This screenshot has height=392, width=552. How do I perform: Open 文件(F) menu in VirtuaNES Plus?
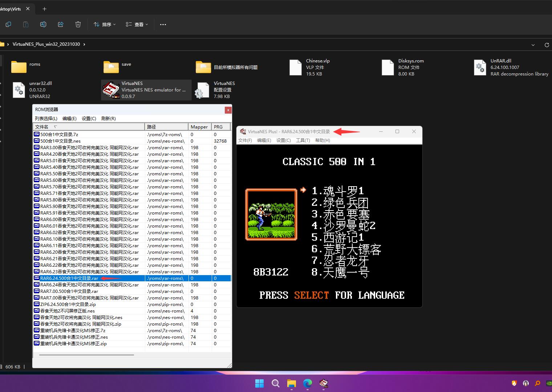pos(245,140)
